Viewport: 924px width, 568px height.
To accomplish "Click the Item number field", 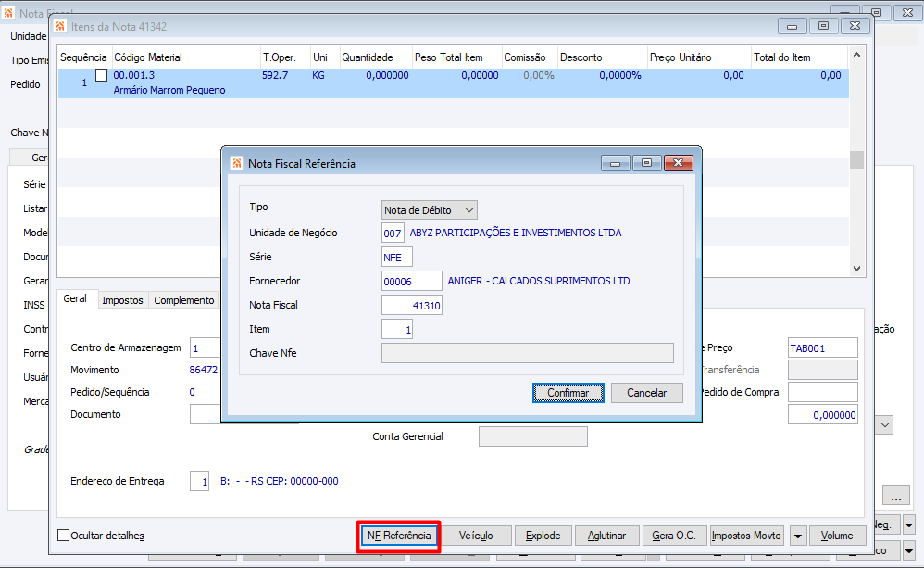I will click(396, 330).
